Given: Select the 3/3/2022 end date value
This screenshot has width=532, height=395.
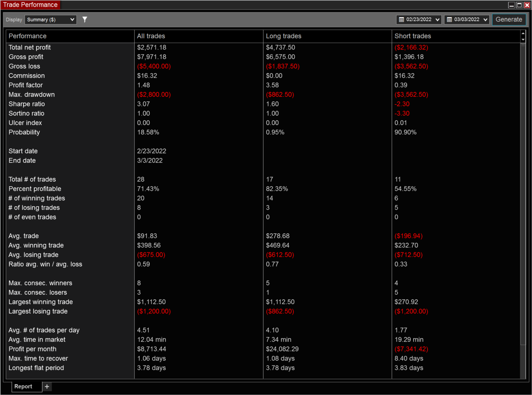Looking at the screenshot, I should (x=150, y=160).
